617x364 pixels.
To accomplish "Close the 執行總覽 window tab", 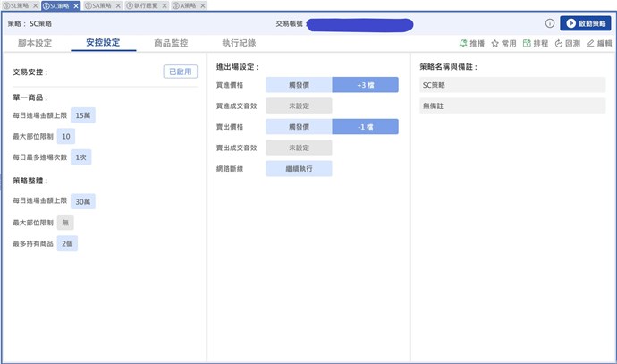I will [x=164, y=5].
